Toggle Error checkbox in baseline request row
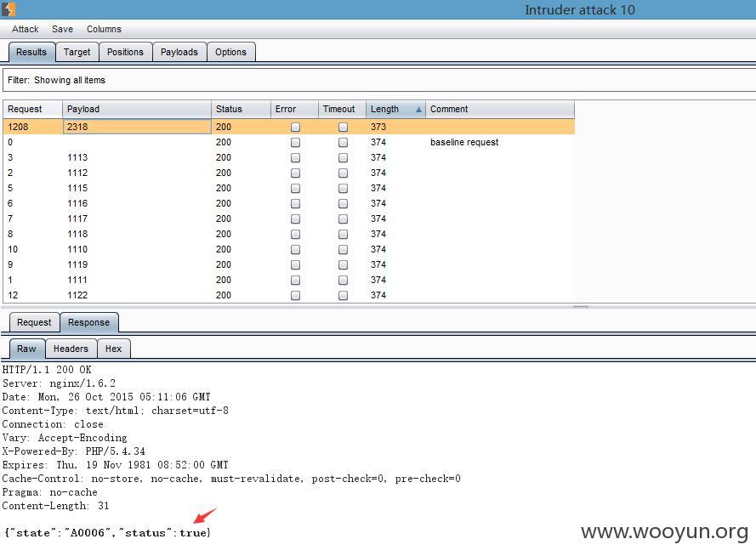The width and height of the screenshot is (756, 556). coord(296,142)
